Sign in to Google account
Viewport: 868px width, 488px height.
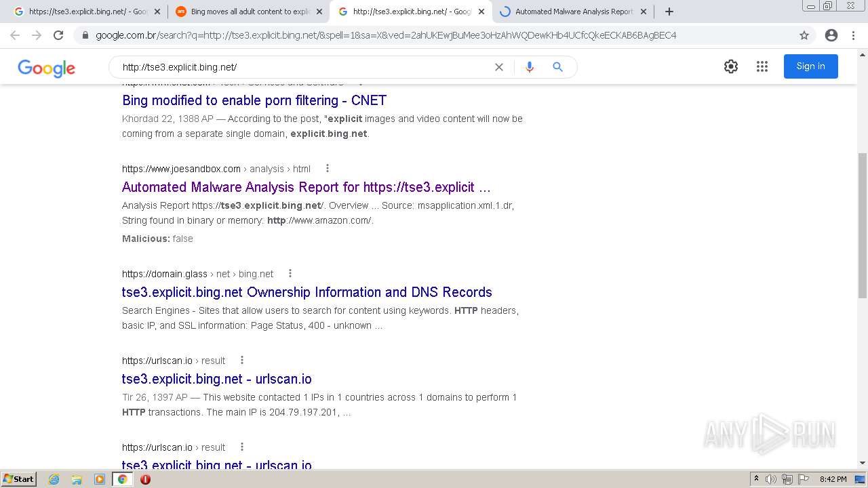click(x=810, y=66)
